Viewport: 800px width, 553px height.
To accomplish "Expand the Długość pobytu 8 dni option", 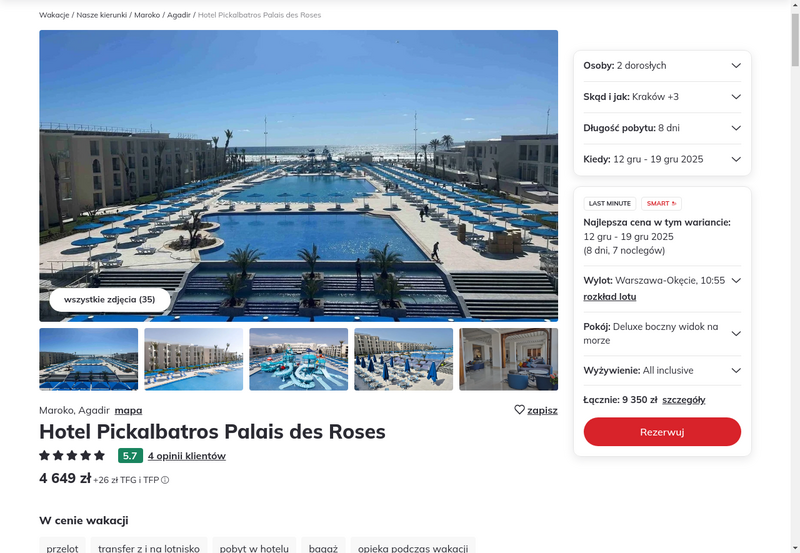I will click(662, 128).
